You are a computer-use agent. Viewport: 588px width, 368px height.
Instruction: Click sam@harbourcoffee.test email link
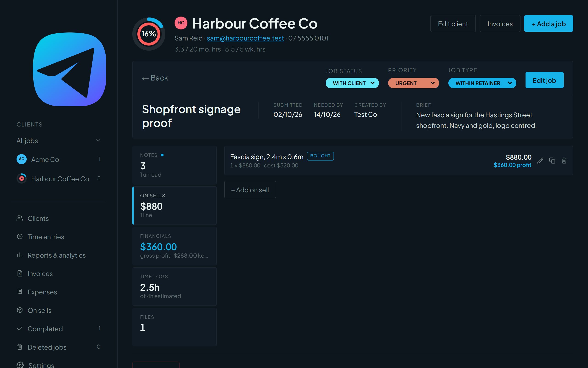coord(245,38)
